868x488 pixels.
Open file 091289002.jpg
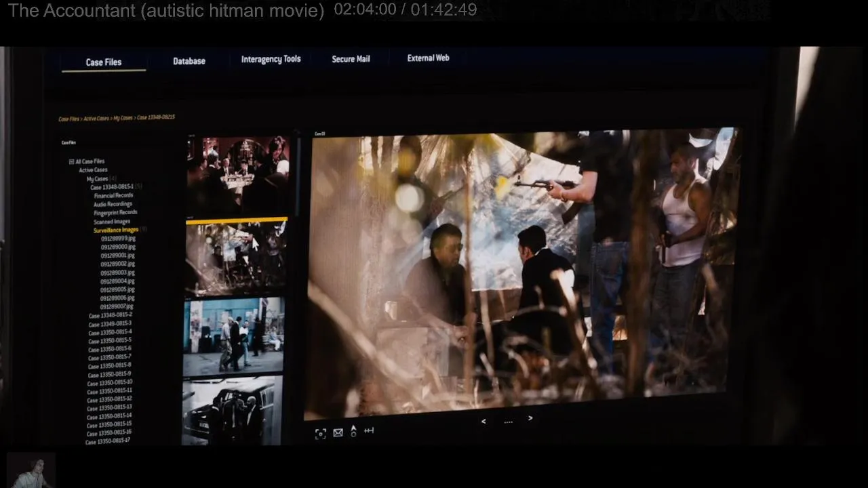[118, 264]
